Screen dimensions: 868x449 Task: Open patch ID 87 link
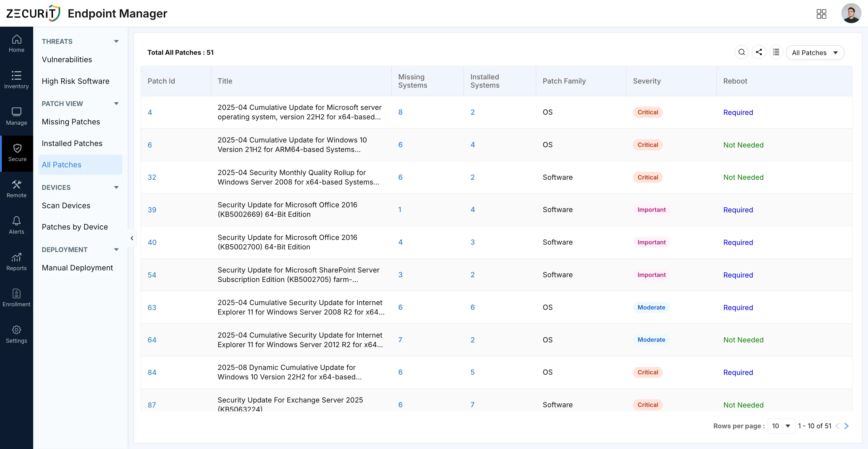[x=152, y=405]
